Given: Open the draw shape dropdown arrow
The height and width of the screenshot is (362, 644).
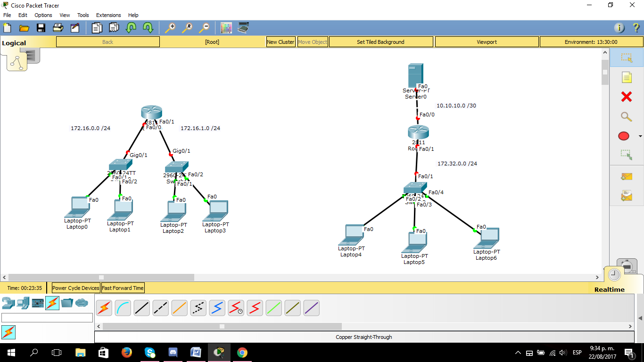Looking at the screenshot, I should (640, 136).
